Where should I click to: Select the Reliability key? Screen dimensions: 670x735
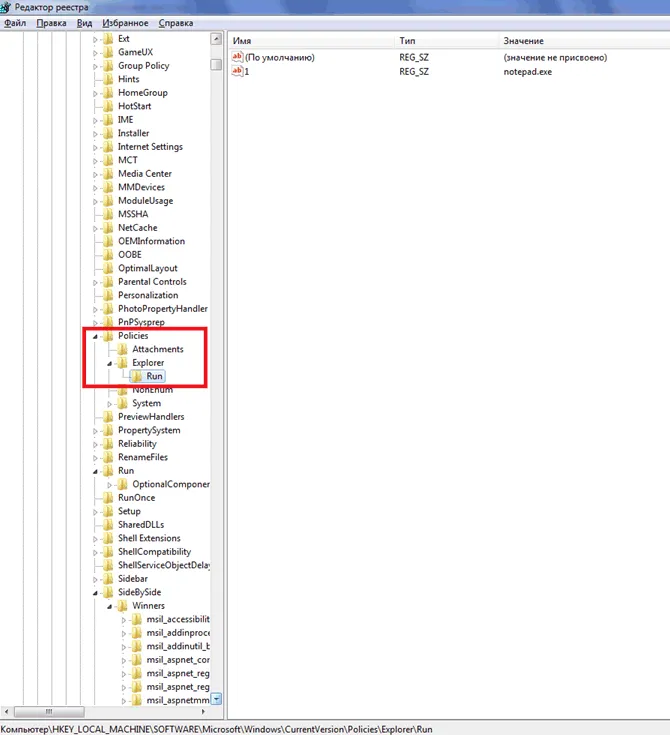point(137,444)
